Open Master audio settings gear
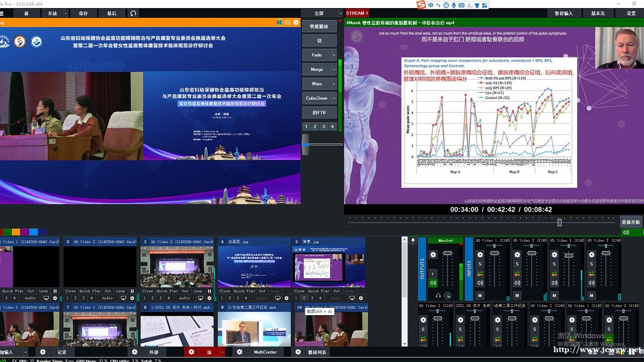The height and width of the screenshot is (362, 644). (x=433, y=255)
